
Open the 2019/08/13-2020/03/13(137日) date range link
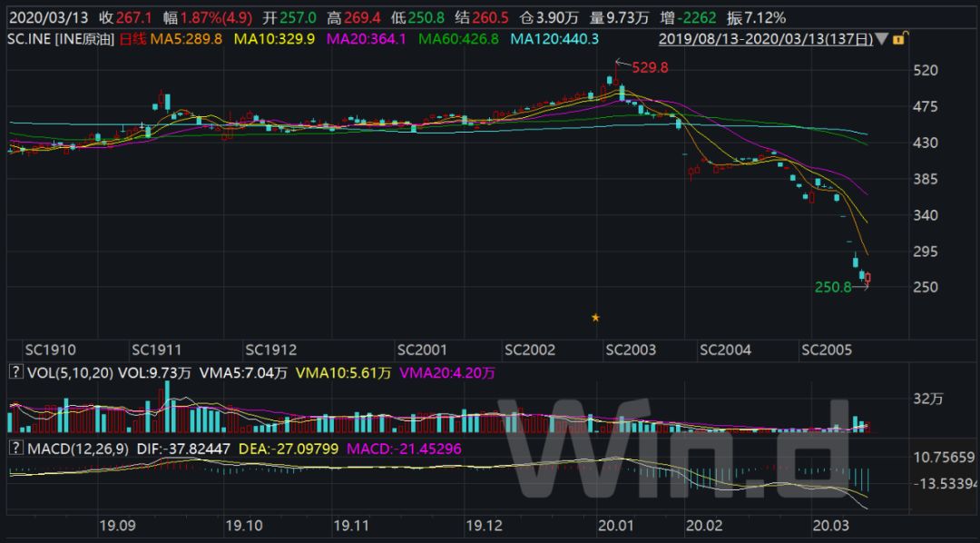[x=766, y=39]
